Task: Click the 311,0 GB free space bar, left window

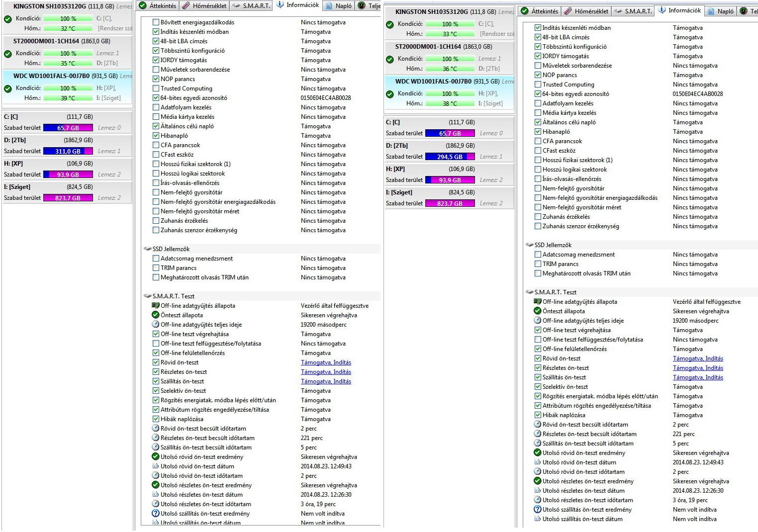Action: (x=68, y=151)
